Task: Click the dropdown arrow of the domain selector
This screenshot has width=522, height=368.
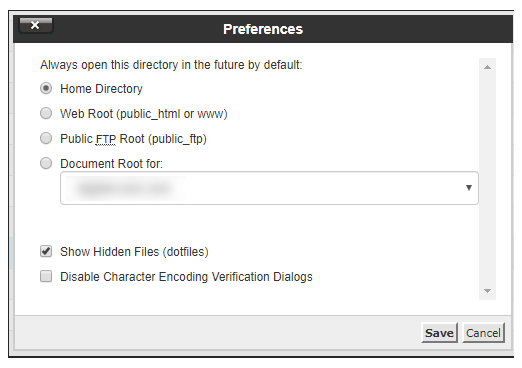Action: click(469, 188)
